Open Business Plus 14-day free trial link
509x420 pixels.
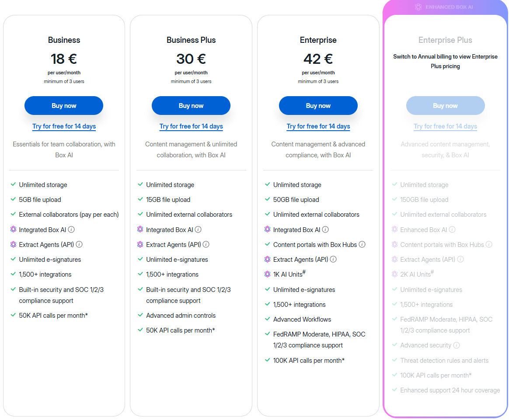pyautogui.click(x=191, y=126)
